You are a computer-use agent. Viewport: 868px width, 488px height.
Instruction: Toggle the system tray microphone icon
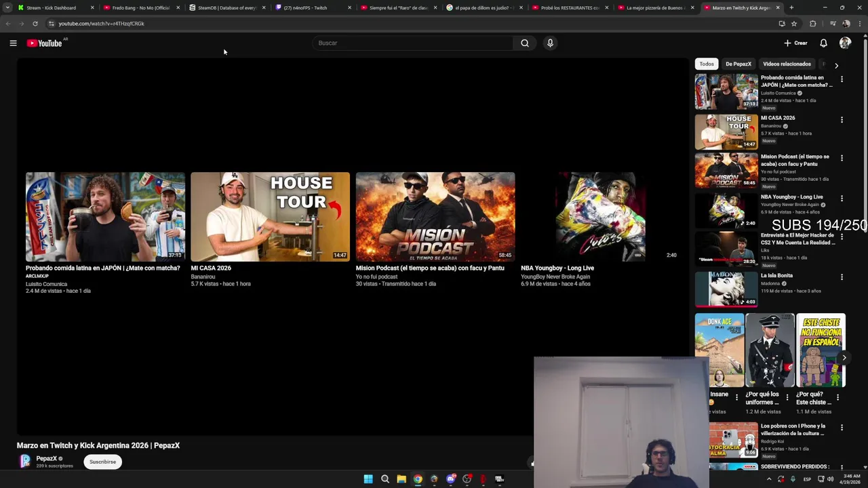(793, 479)
